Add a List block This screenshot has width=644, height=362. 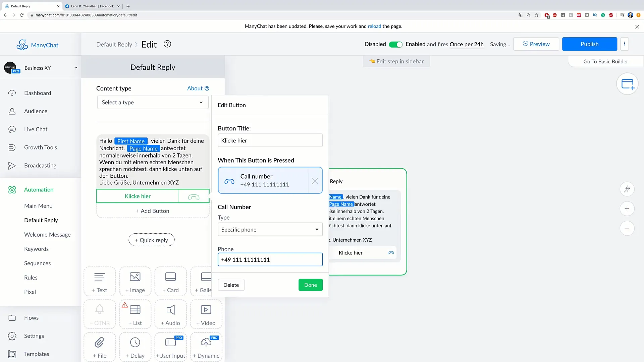135,315
